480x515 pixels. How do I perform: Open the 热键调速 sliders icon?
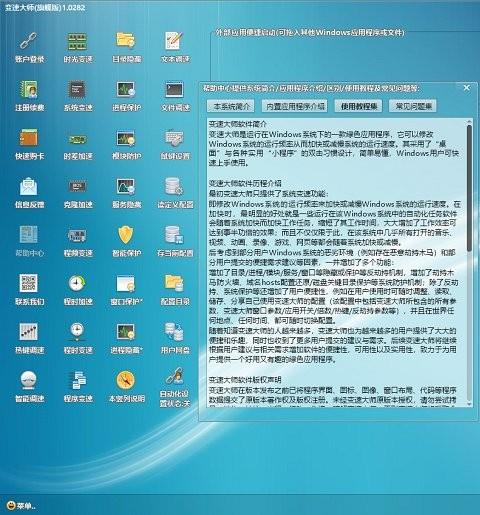tap(29, 332)
